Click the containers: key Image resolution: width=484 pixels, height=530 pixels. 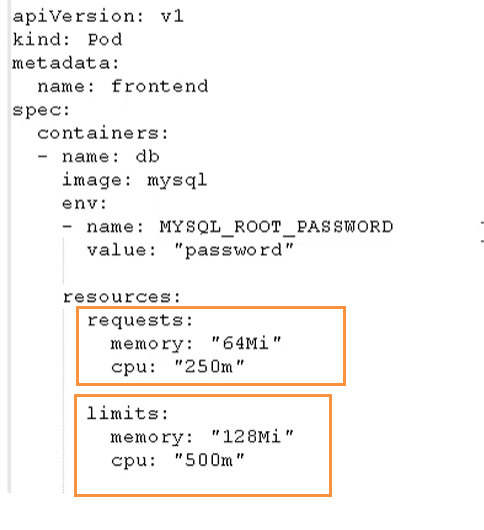(x=103, y=133)
